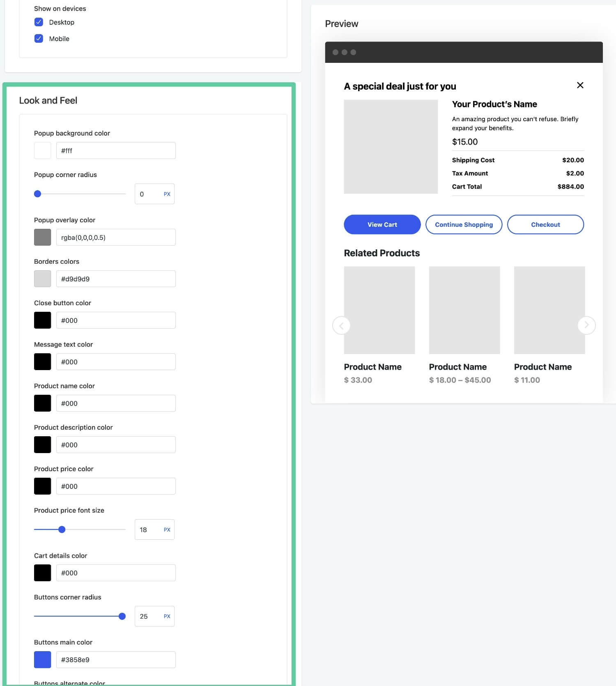Click the main product image placeholder in preview

point(391,147)
